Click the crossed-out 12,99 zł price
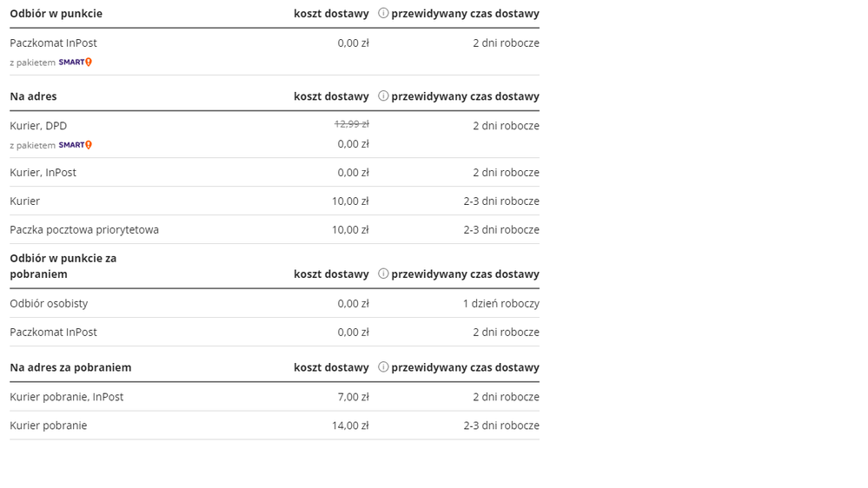The width and height of the screenshot is (868, 488). point(352,124)
